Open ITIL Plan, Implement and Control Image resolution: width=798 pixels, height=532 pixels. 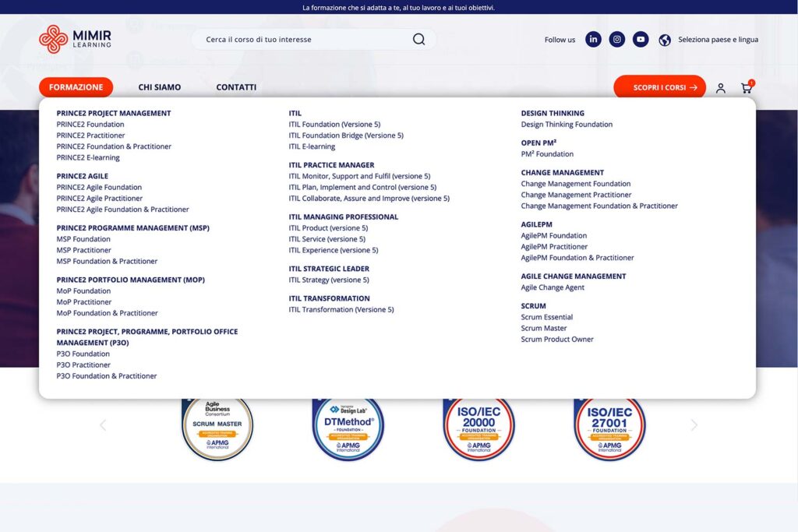362,187
